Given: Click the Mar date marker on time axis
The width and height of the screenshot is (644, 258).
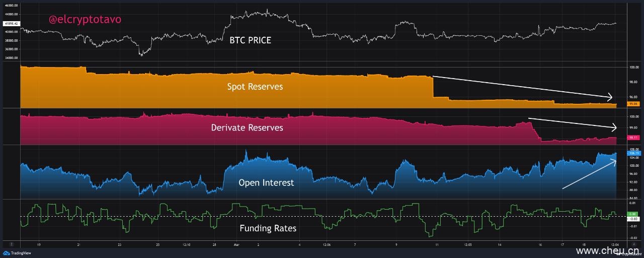Looking at the screenshot, I should point(236,244).
